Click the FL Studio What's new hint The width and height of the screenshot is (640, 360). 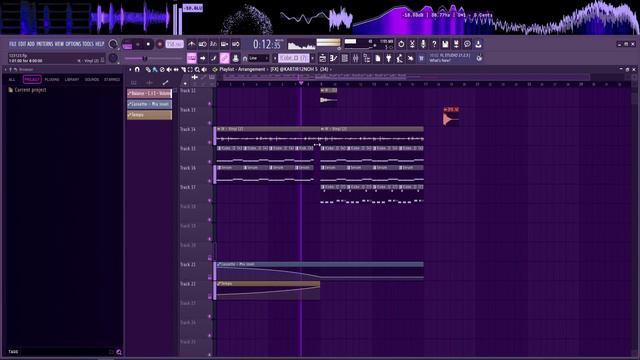[x=449, y=58]
